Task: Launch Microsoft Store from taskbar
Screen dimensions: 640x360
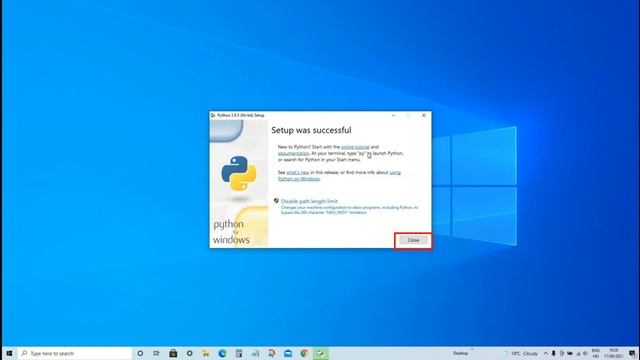Action: [x=173, y=353]
